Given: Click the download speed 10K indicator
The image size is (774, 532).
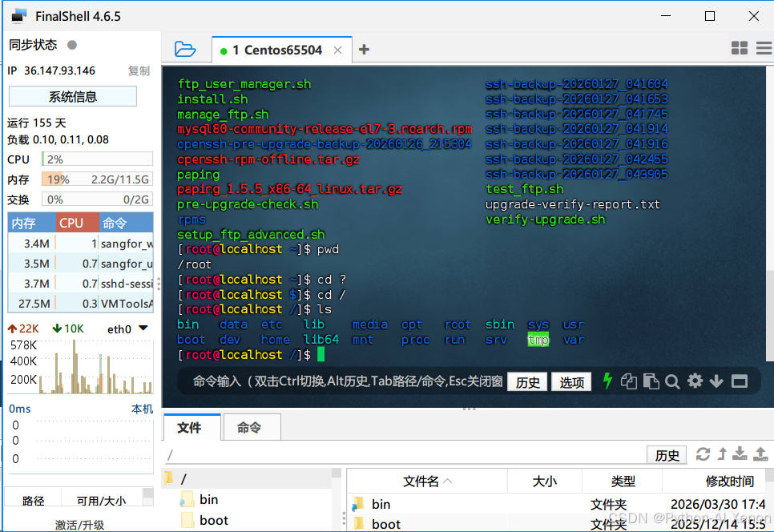Looking at the screenshot, I should click(68, 328).
